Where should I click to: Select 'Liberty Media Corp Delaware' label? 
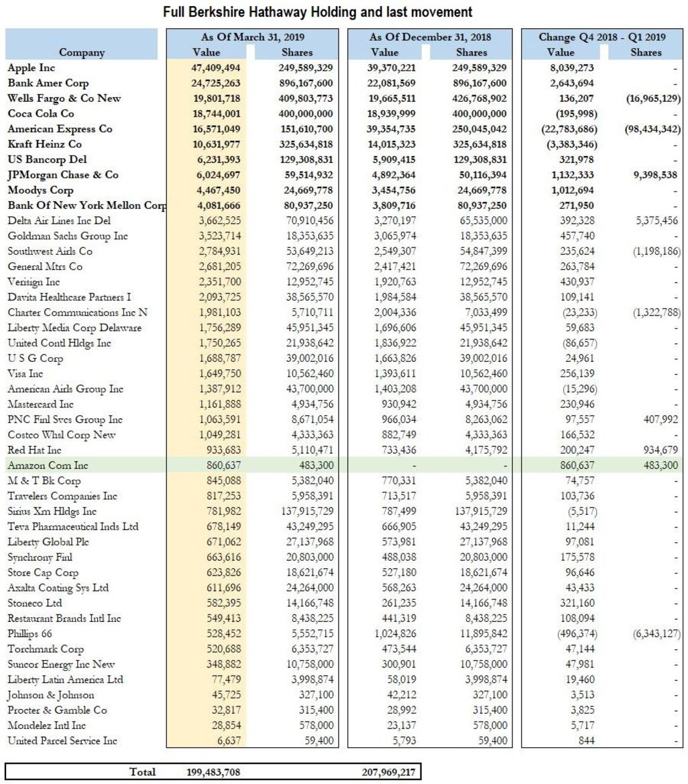74,328
